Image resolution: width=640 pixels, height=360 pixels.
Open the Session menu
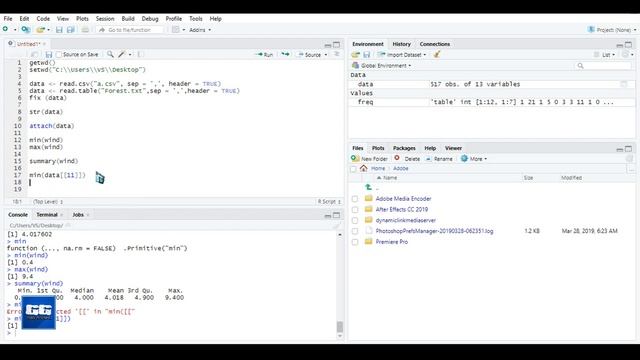pos(105,19)
